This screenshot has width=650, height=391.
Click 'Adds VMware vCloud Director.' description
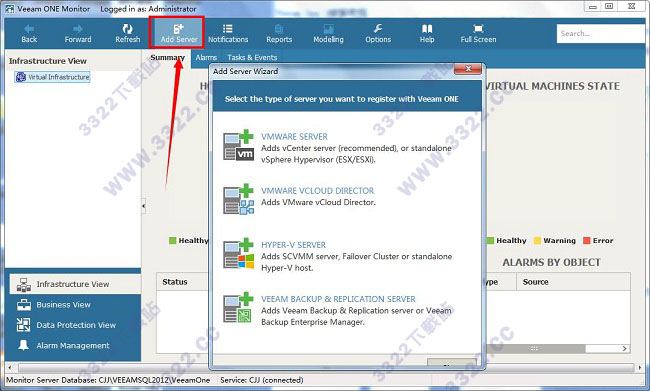(x=318, y=202)
